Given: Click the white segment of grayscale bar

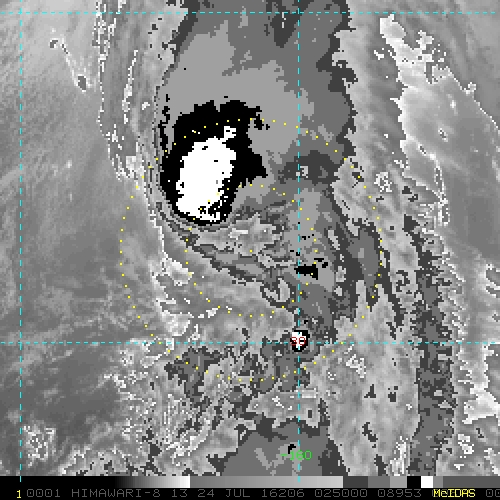Looking at the screenshot, I should [427, 482].
